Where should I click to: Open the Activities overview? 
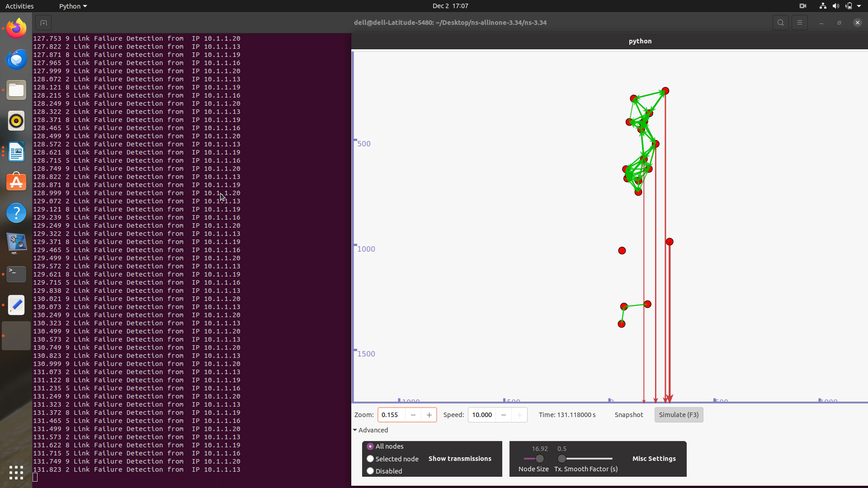(x=19, y=6)
